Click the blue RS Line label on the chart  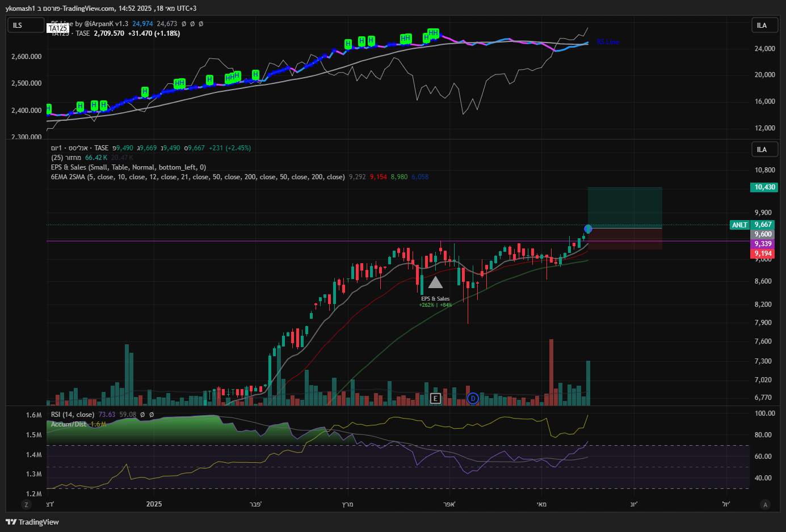pyautogui.click(x=608, y=42)
